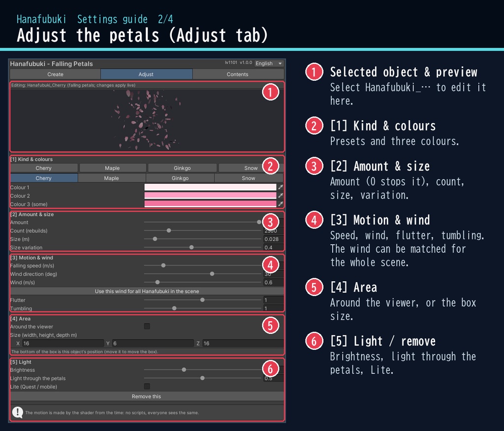
Task: Click the Amount slider handle
Action: pos(259,222)
